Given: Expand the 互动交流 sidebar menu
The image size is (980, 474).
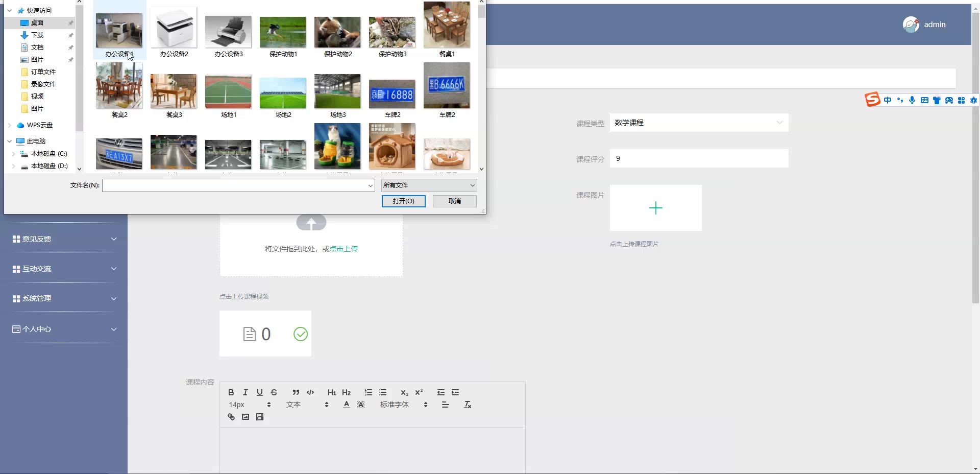Looking at the screenshot, I should [64, 269].
